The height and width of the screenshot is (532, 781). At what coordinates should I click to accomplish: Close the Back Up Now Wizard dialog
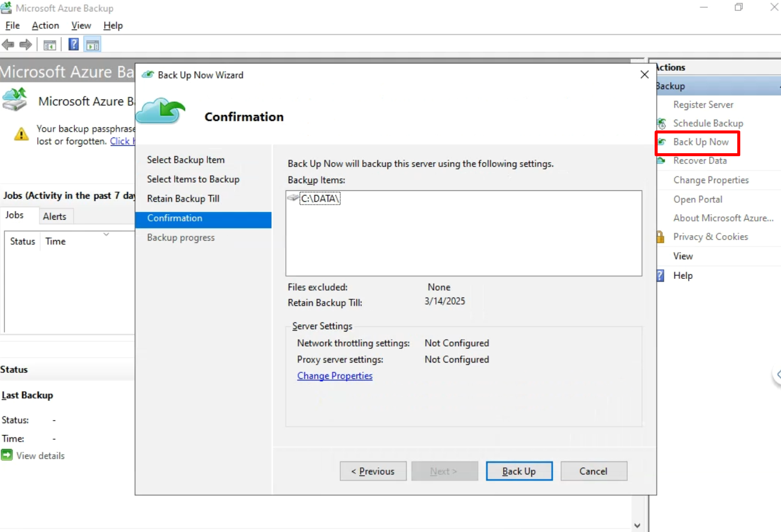tap(644, 75)
